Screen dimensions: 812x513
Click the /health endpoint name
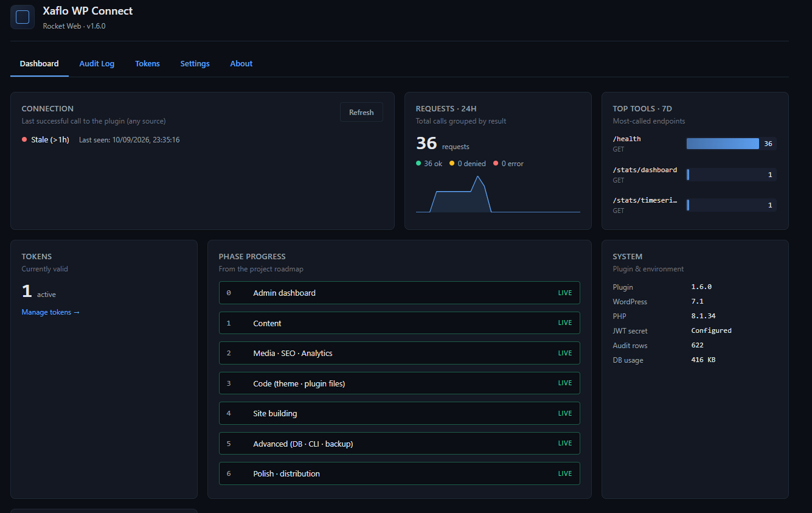click(626, 139)
